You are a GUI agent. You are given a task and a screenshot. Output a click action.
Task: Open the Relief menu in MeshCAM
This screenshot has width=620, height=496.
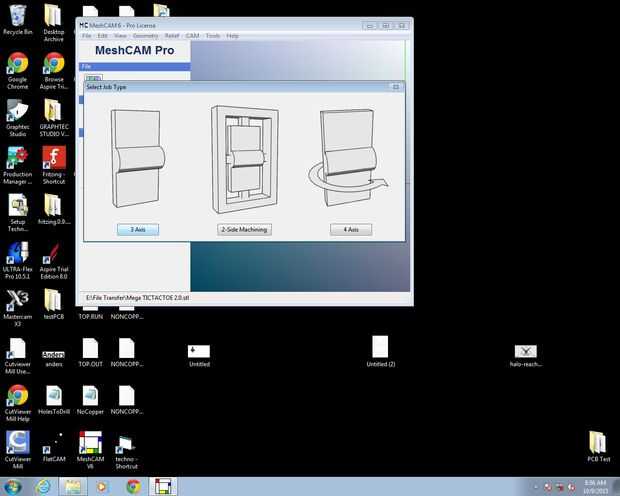[172, 36]
